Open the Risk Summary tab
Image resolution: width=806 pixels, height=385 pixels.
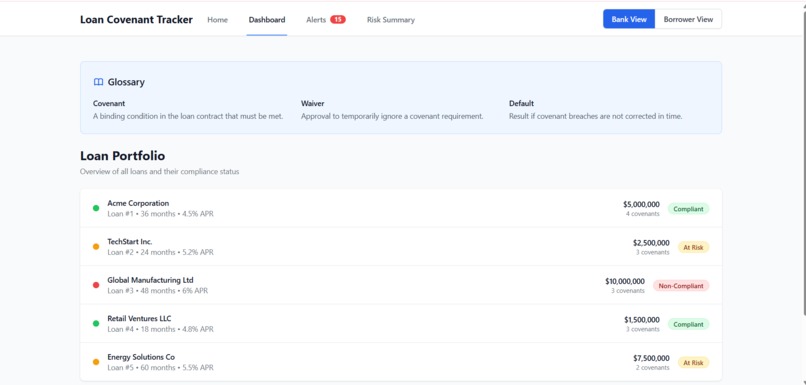(391, 20)
